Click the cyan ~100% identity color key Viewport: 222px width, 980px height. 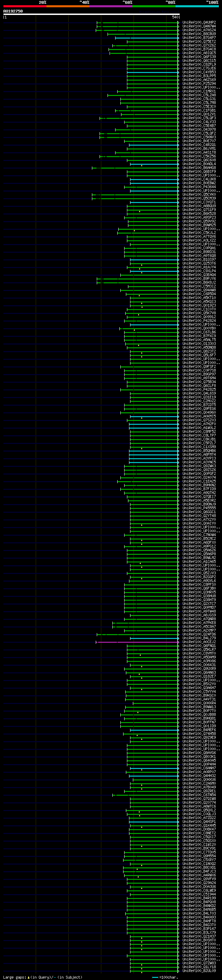coord(197,6)
